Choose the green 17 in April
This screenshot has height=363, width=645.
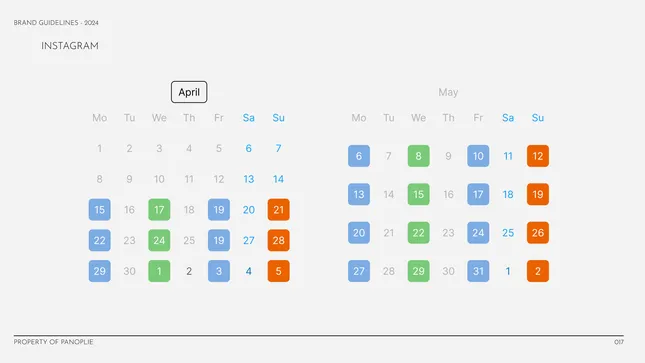point(159,209)
